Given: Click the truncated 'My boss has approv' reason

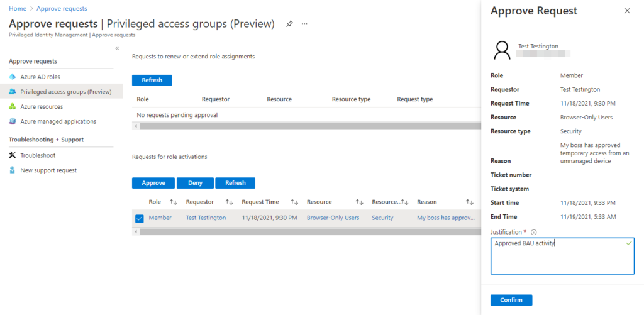Looking at the screenshot, I should click(x=446, y=218).
